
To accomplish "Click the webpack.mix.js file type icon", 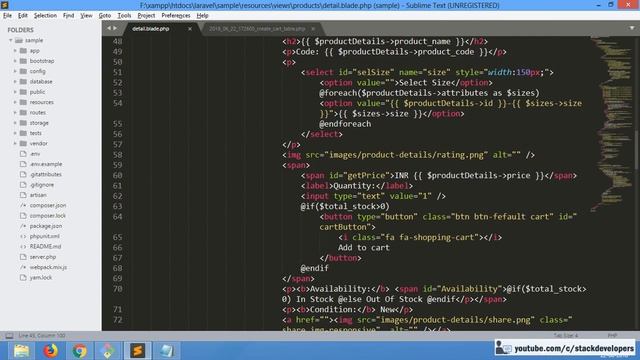I will pyautogui.click(x=23, y=267).
